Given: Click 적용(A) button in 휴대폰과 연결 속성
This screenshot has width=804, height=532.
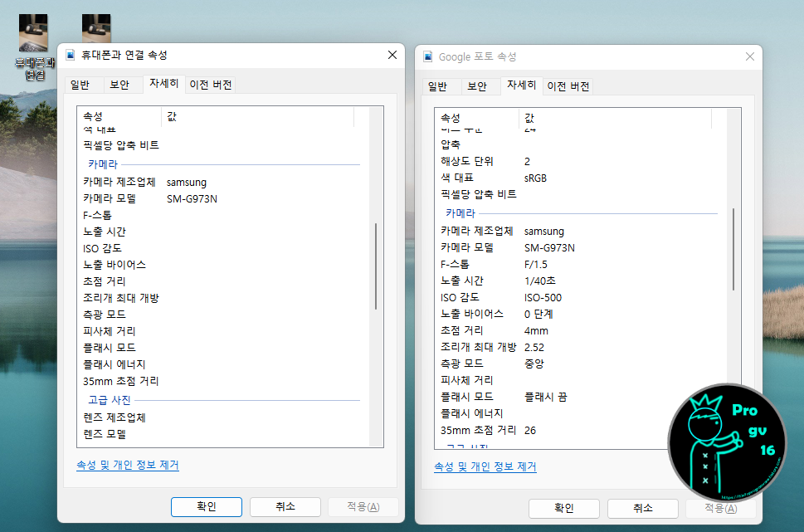Looking at the screenshot, I should pyautogui.click(x=363, y=507).
